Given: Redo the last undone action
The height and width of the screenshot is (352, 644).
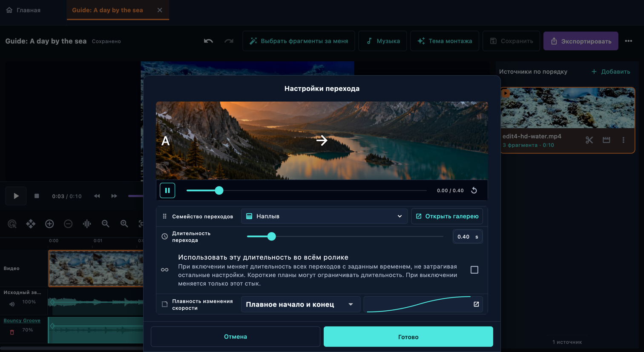Looking at the screenshot, I should coord(229,41).
